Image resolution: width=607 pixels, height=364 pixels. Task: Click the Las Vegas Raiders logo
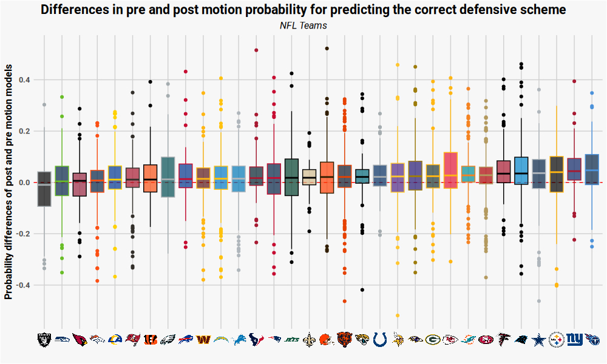pos(44,339)
